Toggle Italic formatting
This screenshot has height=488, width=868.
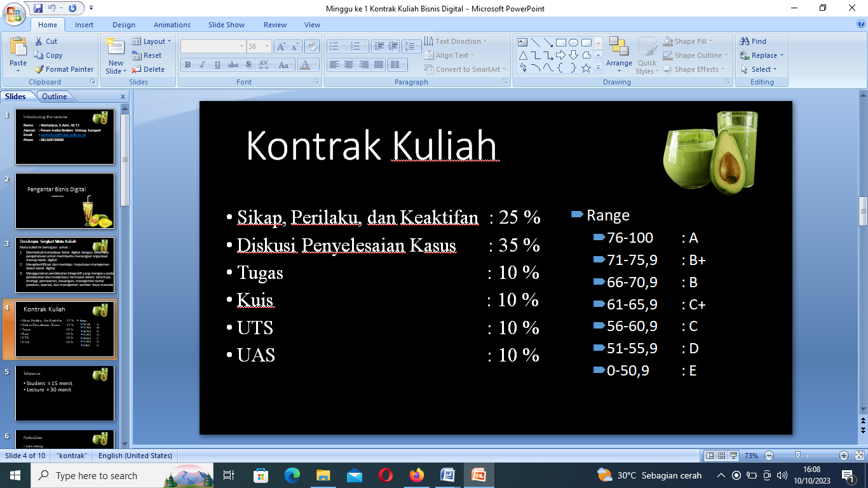[203, 65]
